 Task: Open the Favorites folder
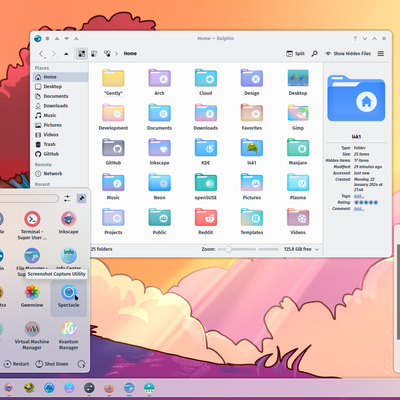tap(252, 117)
